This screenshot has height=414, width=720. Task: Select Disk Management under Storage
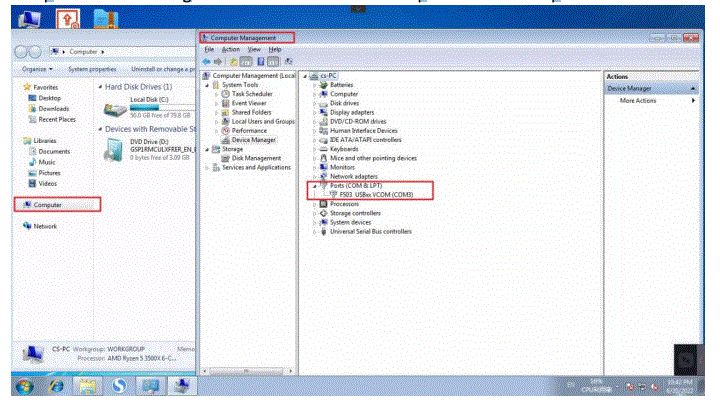(256, 158)
